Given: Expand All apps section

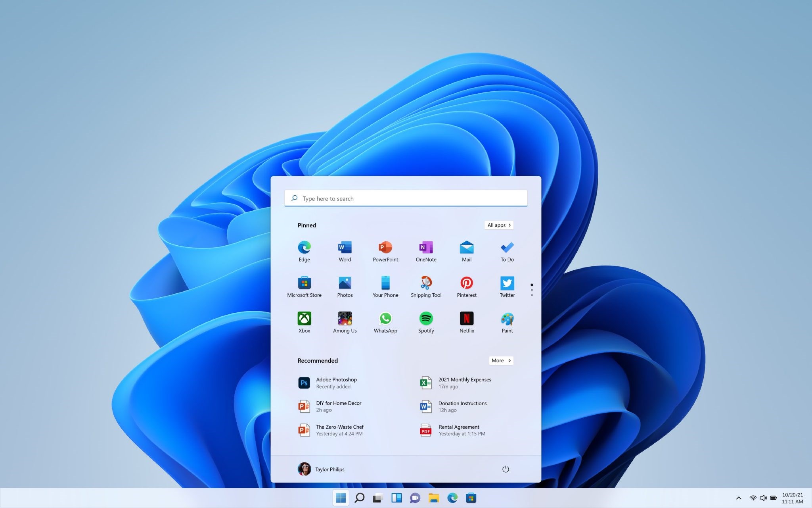Looking at the screenshot, I should point(498,225).
